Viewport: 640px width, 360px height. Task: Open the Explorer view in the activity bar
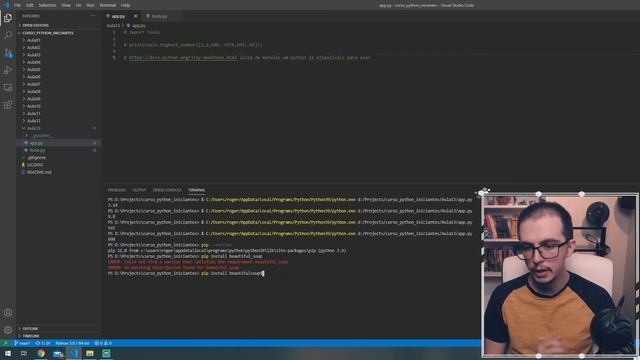[8, 18]
